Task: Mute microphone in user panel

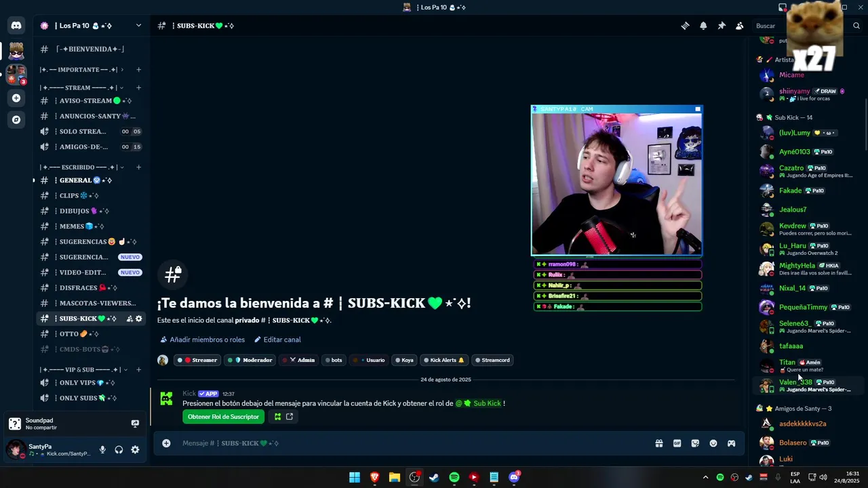Action: (102, 450)
